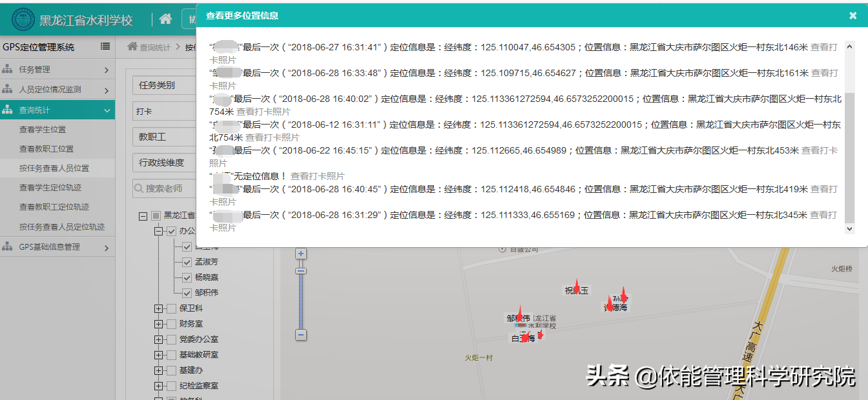Viewport: 868px width, 400px height.
Task: Focus the 搜索老师 search field
Action: 164,188
